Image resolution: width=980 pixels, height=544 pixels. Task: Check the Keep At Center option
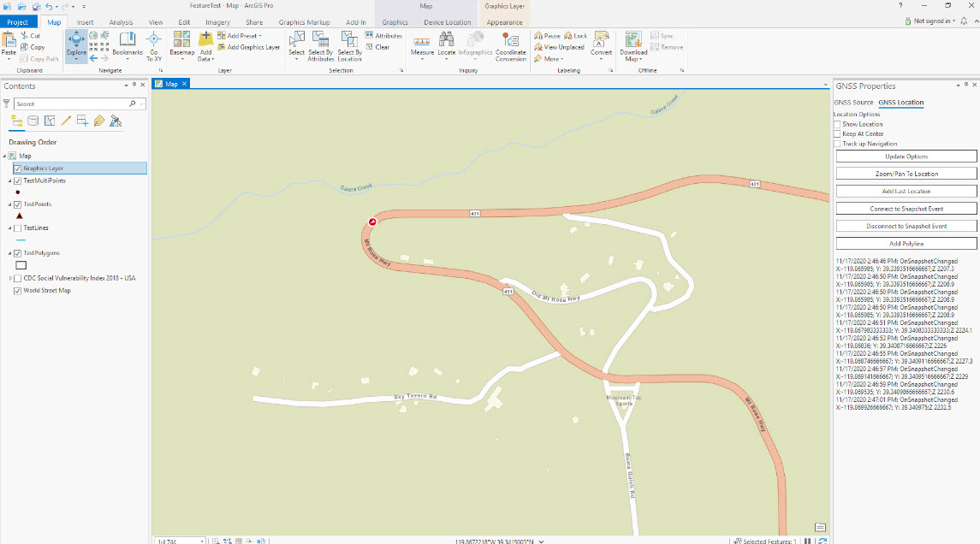tap(836, 133)
